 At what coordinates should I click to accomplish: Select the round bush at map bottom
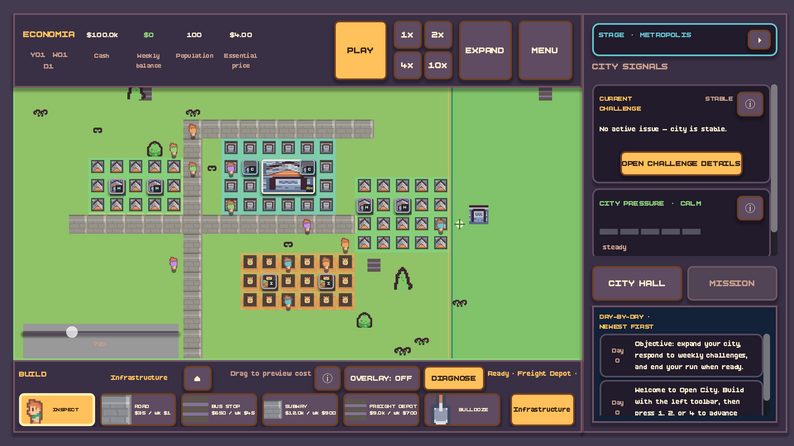point(364,320)
